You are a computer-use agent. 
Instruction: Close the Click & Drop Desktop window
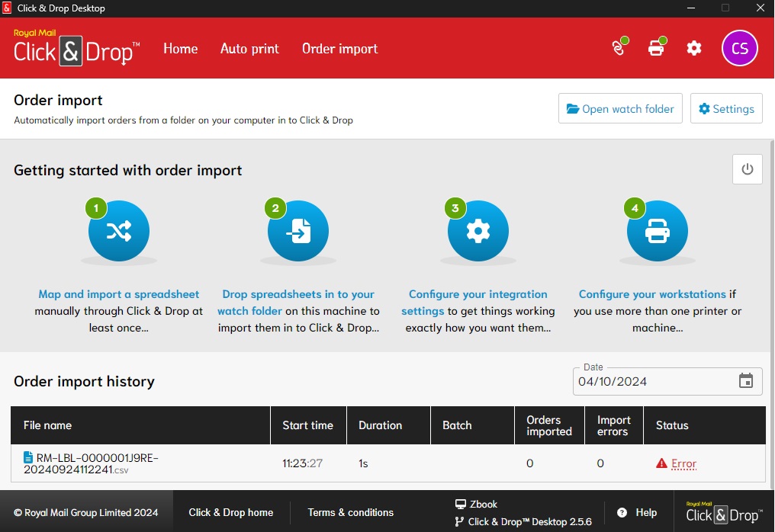(761, 8)
